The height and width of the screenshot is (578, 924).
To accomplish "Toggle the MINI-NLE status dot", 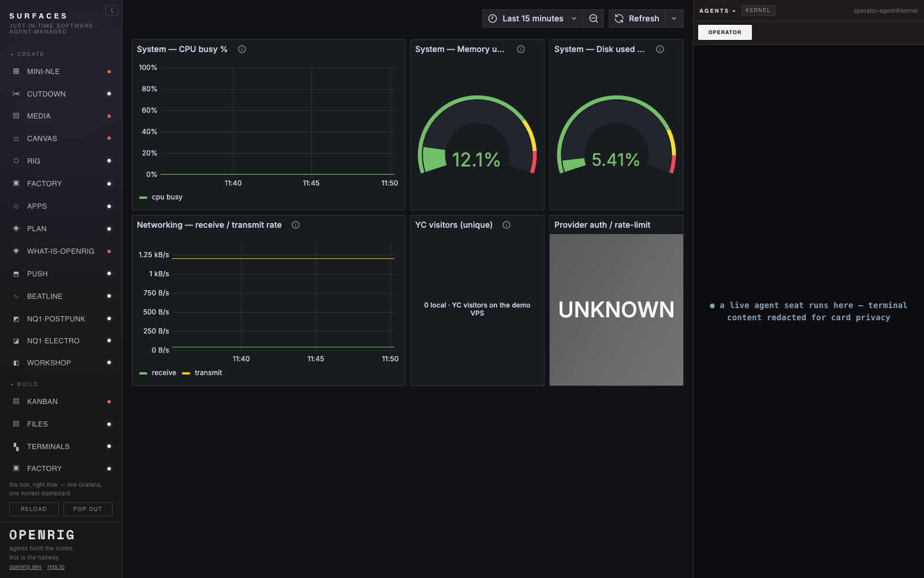I will pos(109,72).
